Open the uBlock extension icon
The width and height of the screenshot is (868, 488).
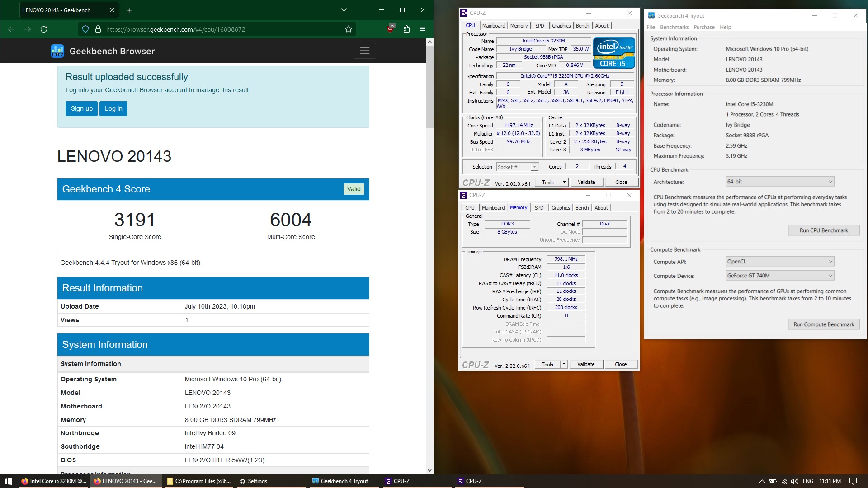coord(391,29)
